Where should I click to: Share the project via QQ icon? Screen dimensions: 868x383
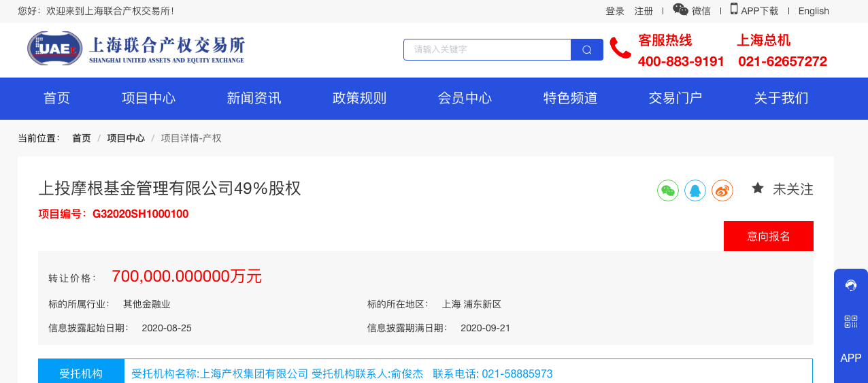tap(695, 190)
